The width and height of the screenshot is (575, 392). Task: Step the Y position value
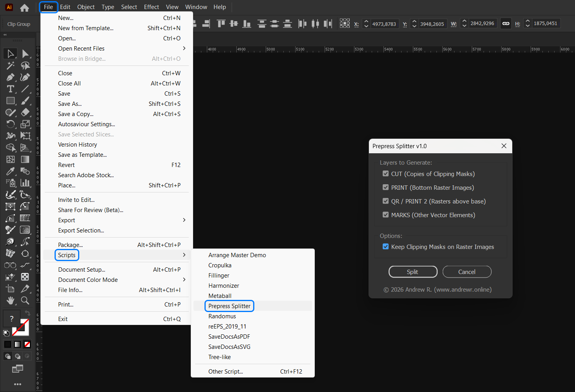pyautogui.click(x=414, y=24)
